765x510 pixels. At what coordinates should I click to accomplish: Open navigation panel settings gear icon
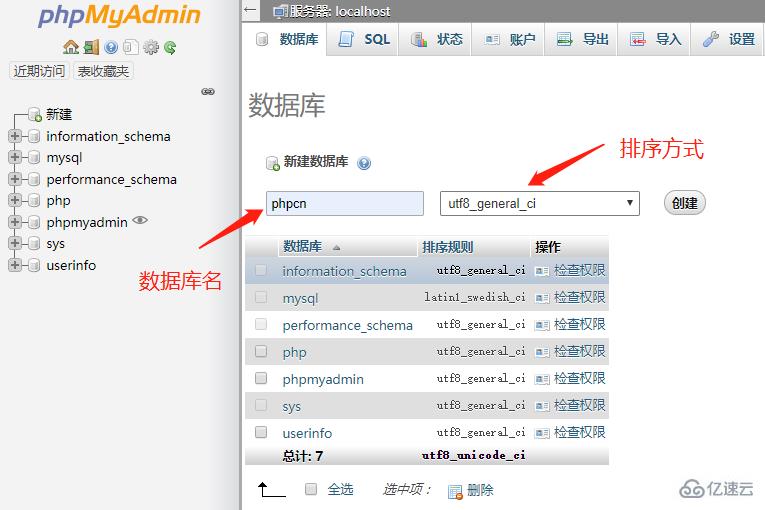click(151, 47)
